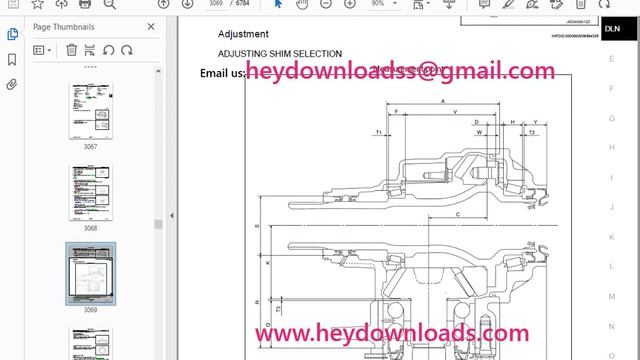Select page 3068 thumbnail
The height and width of the screenshot is (360, 640).
91,193
